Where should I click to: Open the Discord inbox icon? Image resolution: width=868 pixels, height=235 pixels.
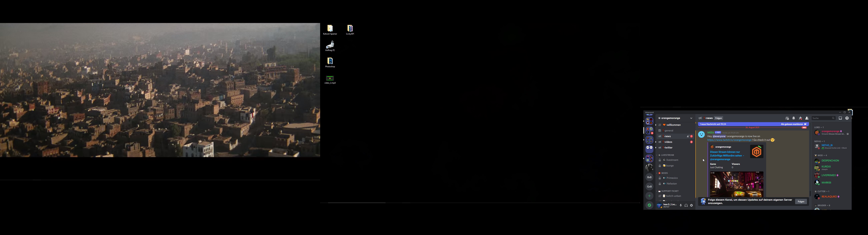tap(840, 118)
